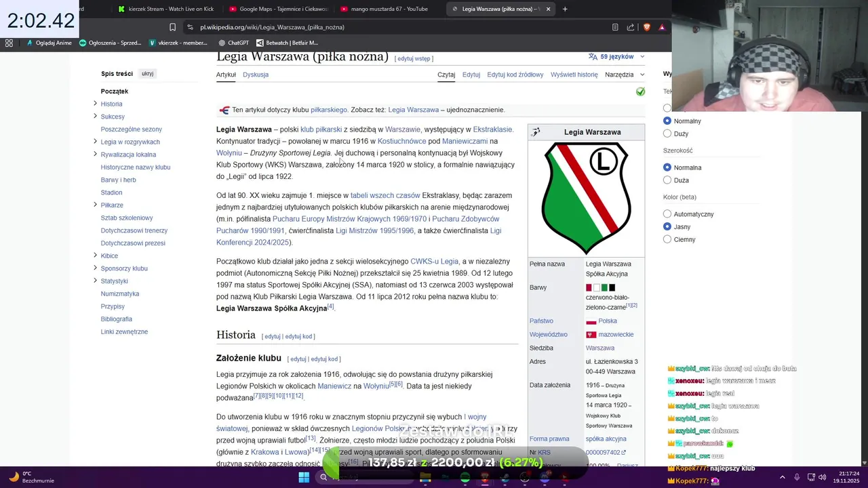
Task: Click the taskbar microphone icon
Action: [797, 477]
